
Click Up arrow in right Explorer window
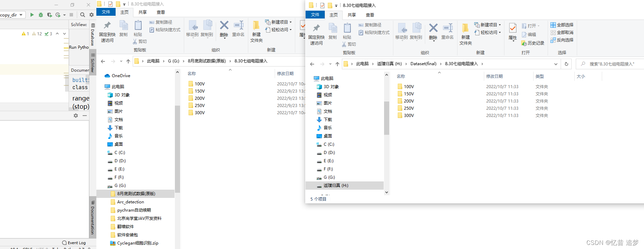337,64
